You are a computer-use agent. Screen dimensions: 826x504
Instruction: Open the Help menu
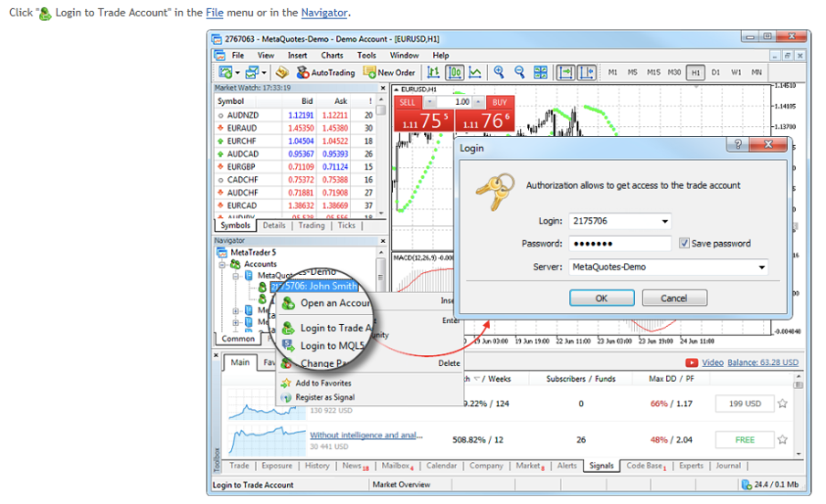tap(441, 56)
